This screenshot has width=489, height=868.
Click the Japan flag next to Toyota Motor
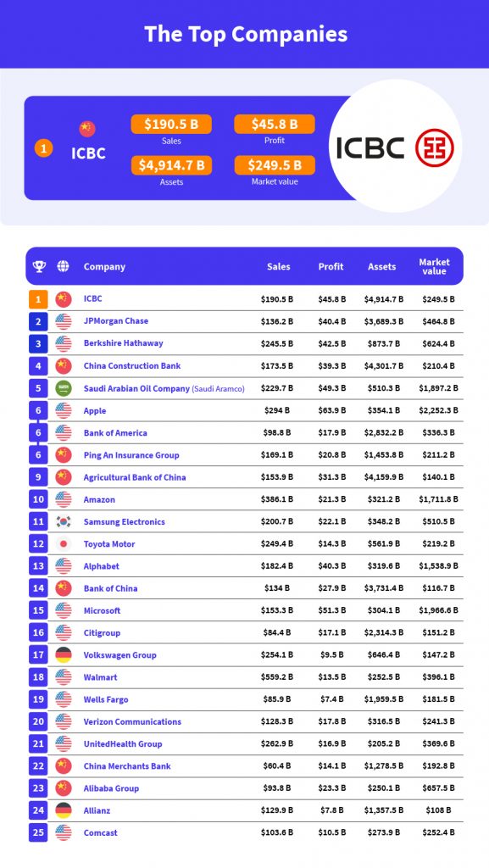coord(64,543)
